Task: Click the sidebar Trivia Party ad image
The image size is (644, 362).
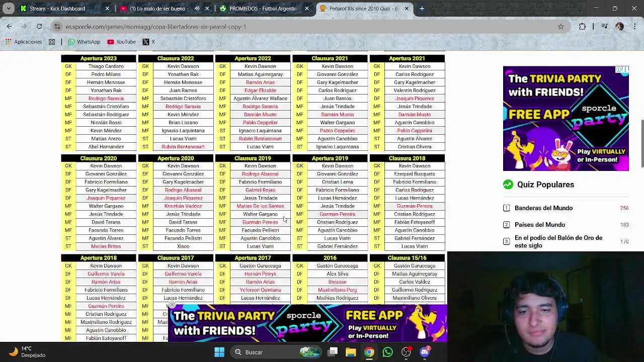Action: 566,119
